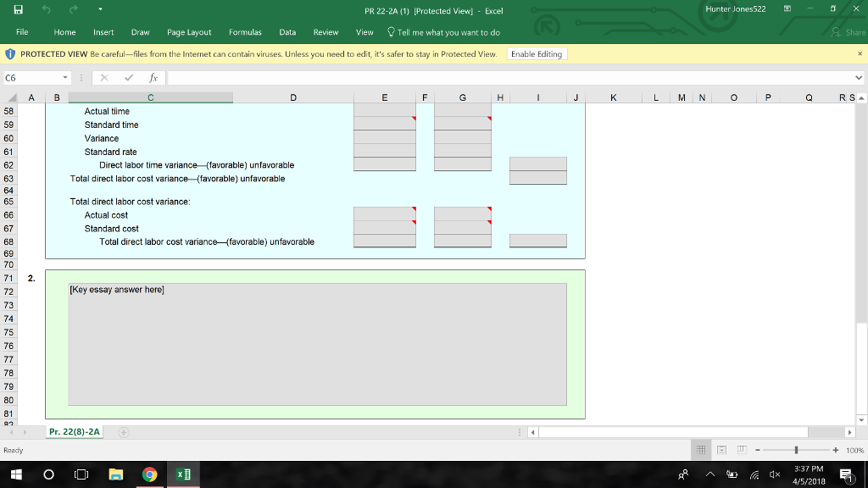The width and height of the screenshot is (868, 488).
Task: Click the Actual cost label cell
Action: [106, 215]
